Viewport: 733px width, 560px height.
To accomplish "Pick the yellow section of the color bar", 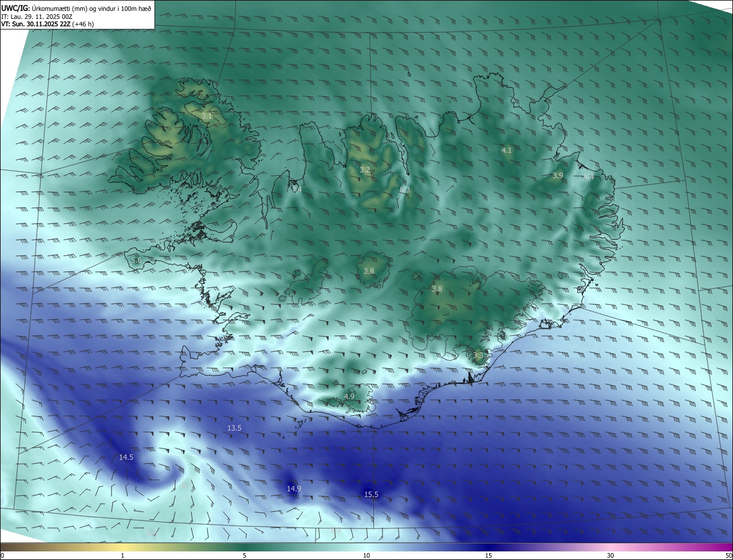I will (123, 547).
